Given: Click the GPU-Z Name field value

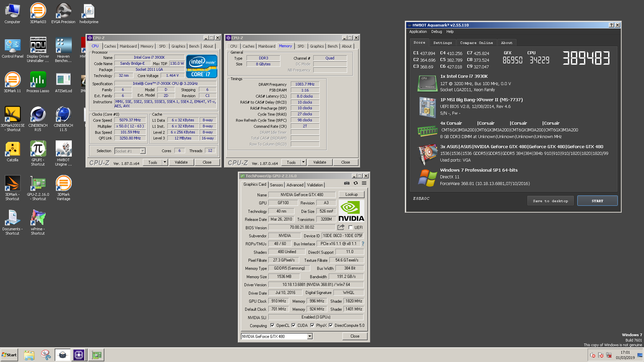Looking at the screenshot, I should coord(302,195).
